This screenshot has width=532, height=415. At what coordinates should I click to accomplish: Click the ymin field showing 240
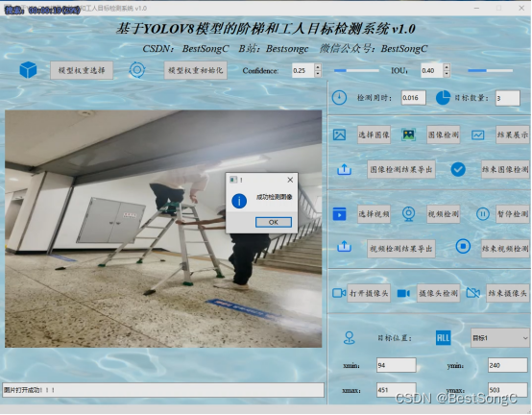[508, 365]
